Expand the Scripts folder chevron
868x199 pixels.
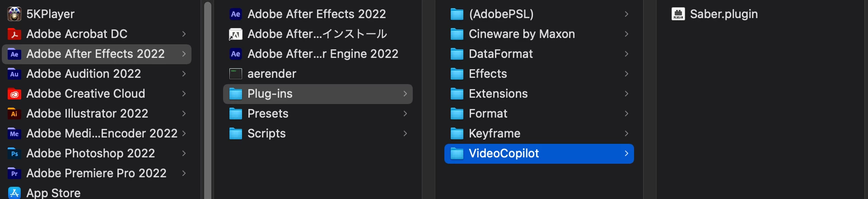(405, 133)
